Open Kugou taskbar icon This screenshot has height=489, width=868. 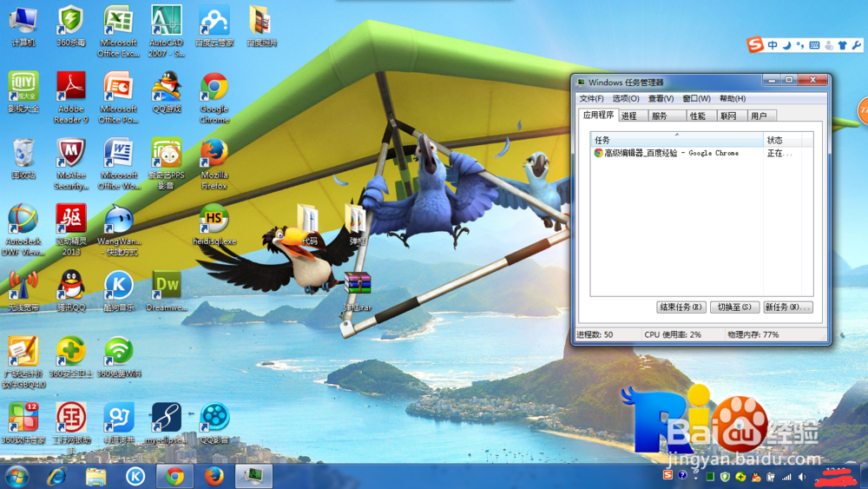pyautogui.click(x=135, y=476)
